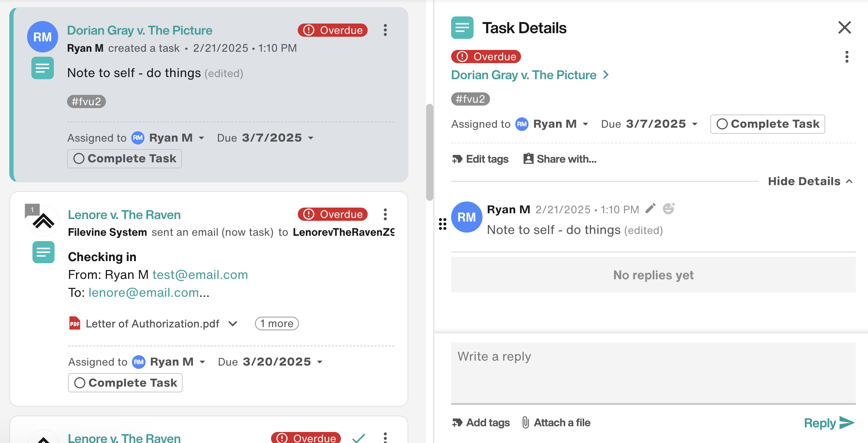
Task: Mark Lenore Checking in task complete
Action: [x=125, y=383]
